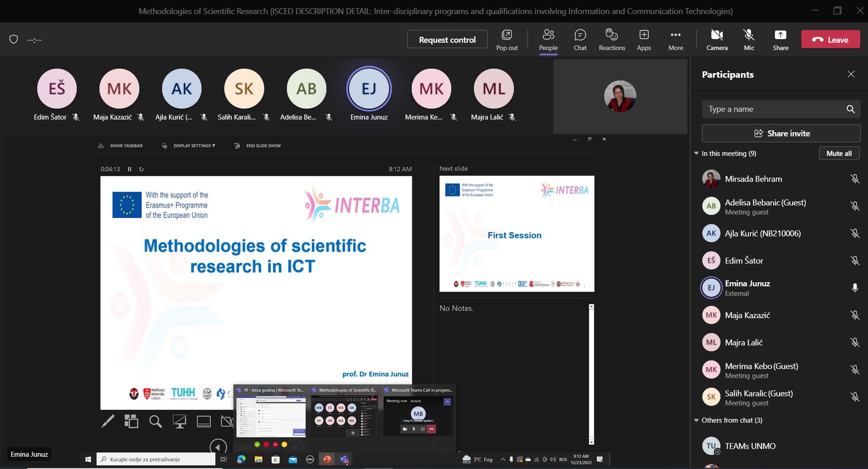This screenshot has width=868, height=469.
Task: Click the Request control button
Action: 447,40
